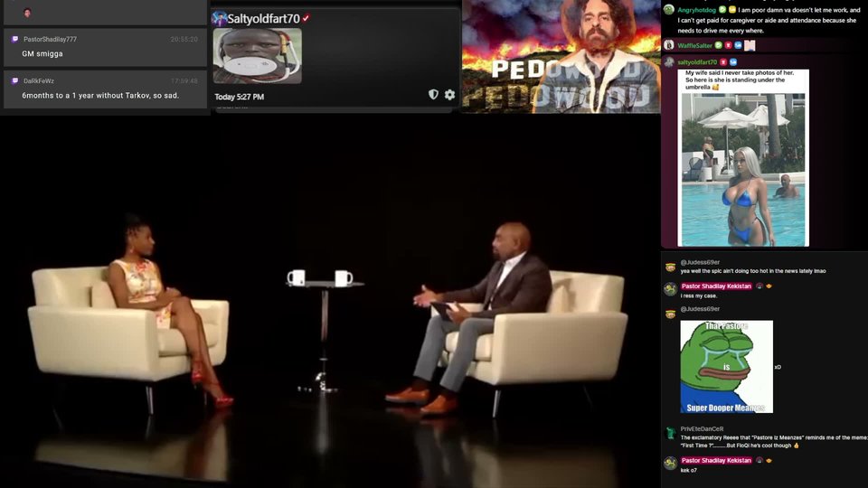Click the green badge after Angryhotdog's name

click(x=722, y=9)
